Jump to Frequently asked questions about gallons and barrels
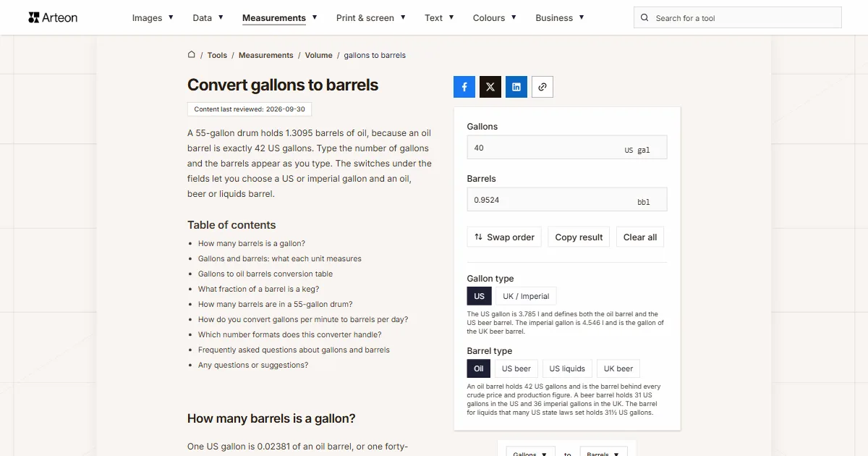 294,350
